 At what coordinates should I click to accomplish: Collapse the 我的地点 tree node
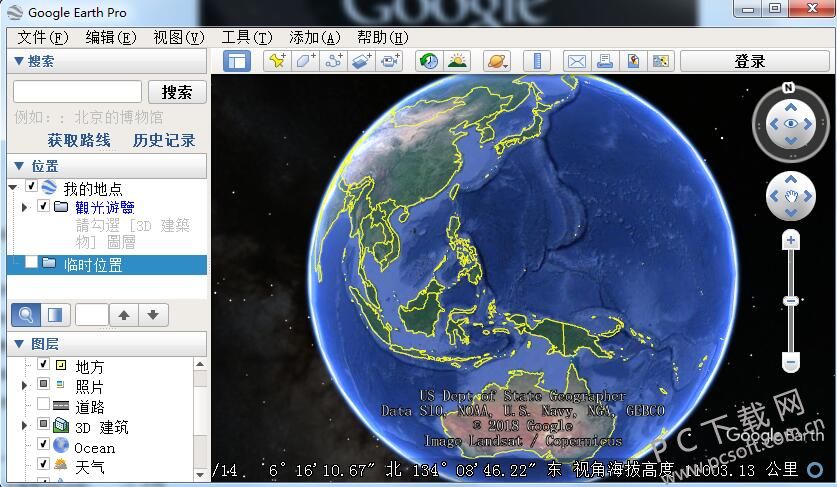coord(13,187)
